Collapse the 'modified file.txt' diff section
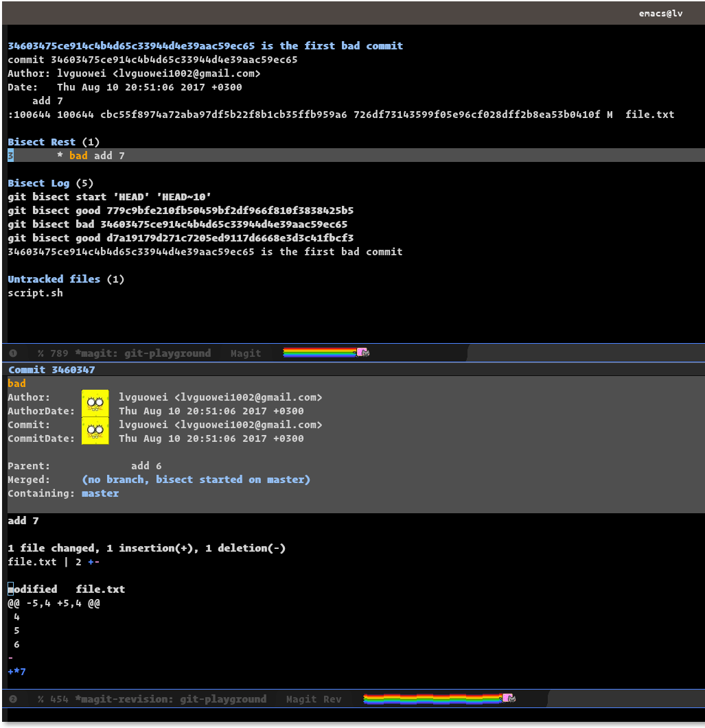Viewport: 705px width, 728px height. click(66, 589)
